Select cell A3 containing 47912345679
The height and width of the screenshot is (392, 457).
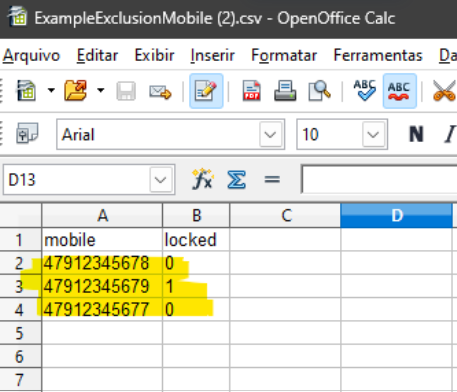coord(102,286)
